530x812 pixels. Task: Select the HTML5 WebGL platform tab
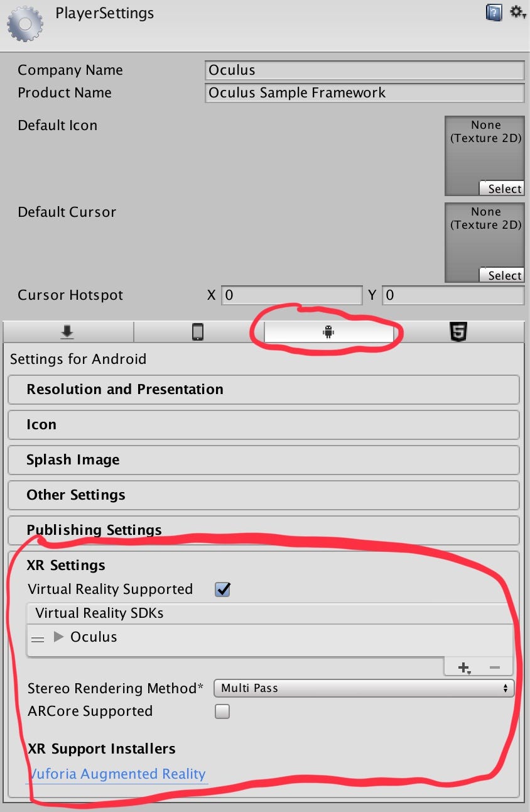coord(458,332)
